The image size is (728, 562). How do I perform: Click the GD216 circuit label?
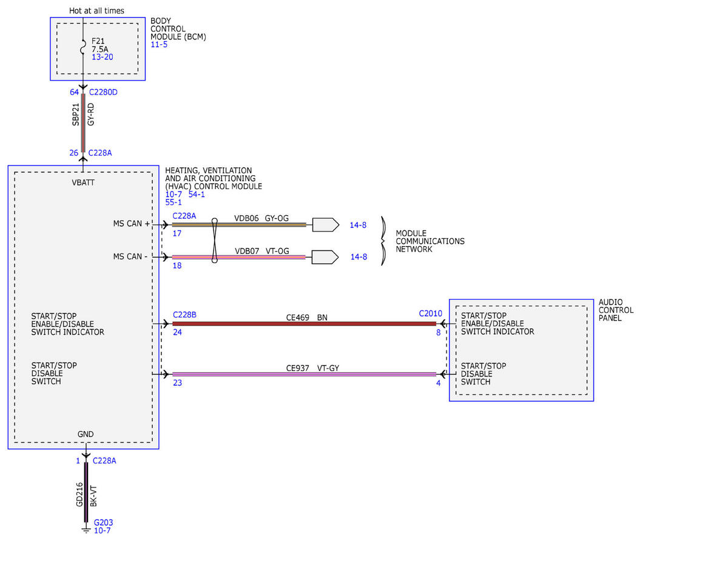tap(79, 495)
